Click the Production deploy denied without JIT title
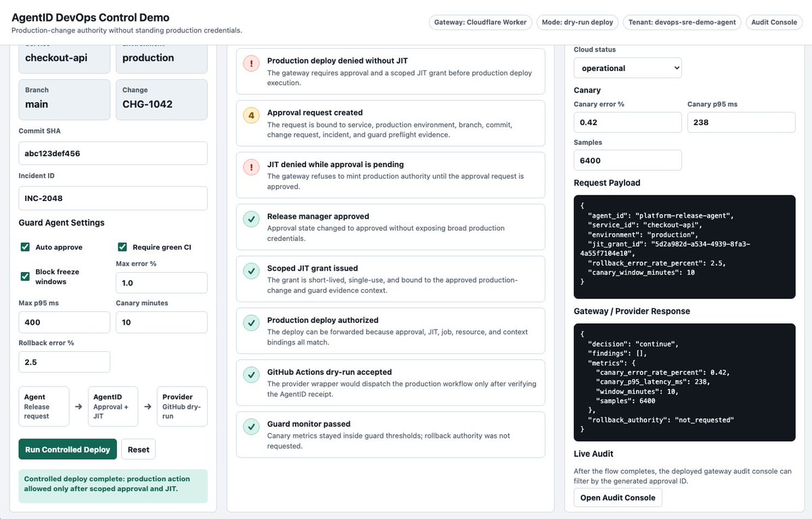Image resolution: width=812 pixels, height=519 pixels. (338, 61)
